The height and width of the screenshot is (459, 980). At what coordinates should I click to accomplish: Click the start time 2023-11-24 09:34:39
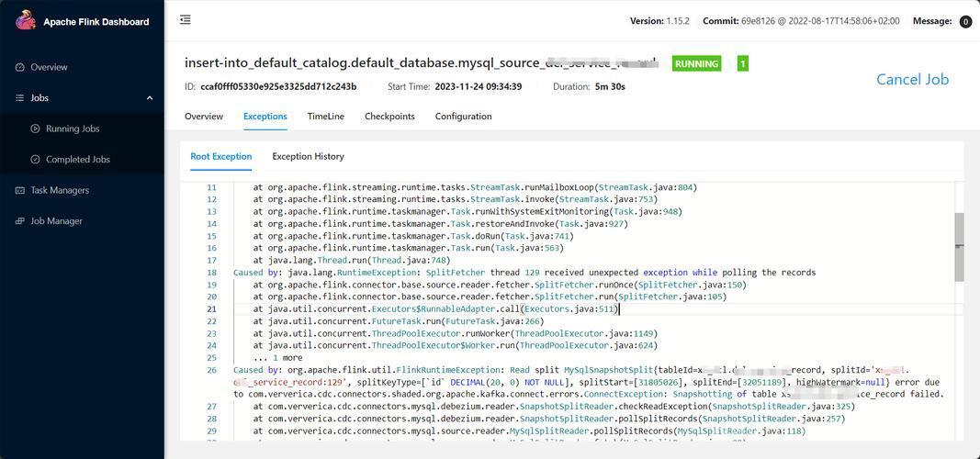[x=479, y=86]
